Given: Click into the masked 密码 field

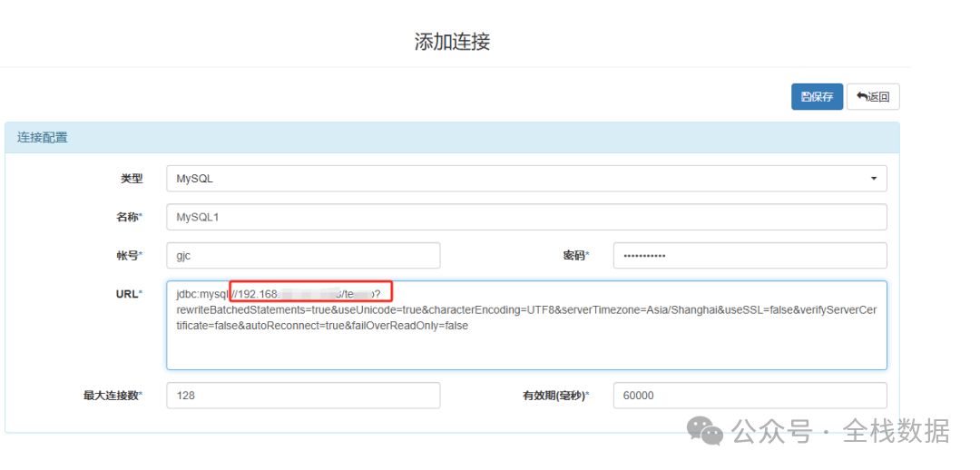Looking at the screenshot, I should click(x=750, y=256).
